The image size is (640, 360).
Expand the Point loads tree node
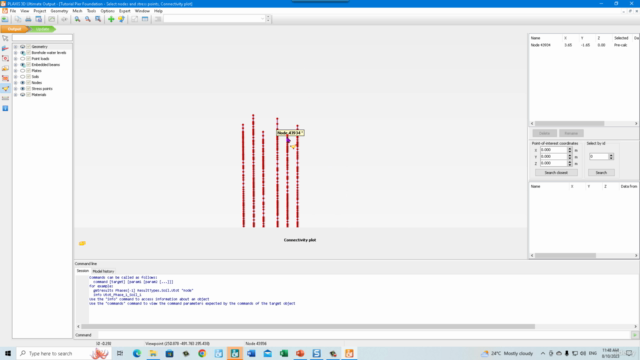point(16,59)
